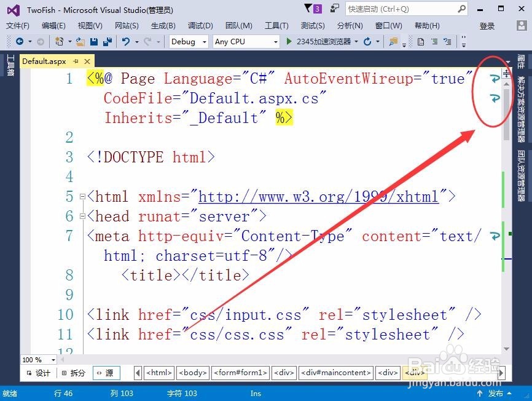Screen dimensions: 532x401
Task: Open the 2345加速浏览器 browser dropdown arrow
Action: coord(356,42)
